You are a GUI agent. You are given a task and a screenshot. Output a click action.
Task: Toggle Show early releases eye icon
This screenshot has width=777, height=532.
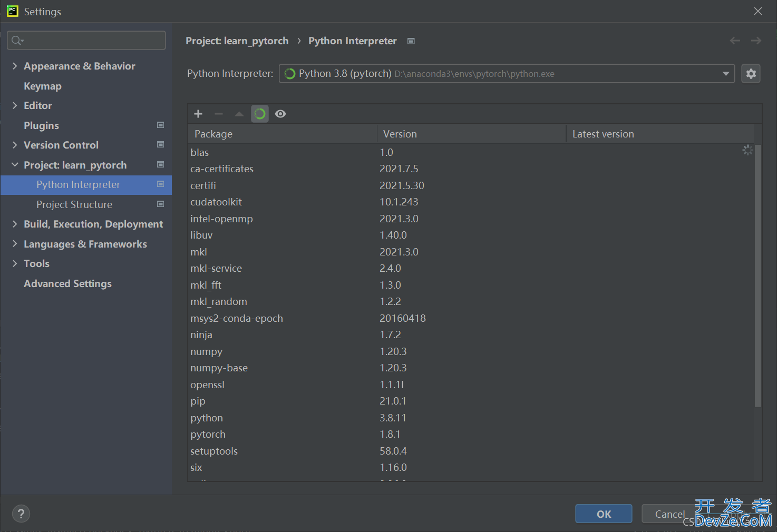coord(280,114)
